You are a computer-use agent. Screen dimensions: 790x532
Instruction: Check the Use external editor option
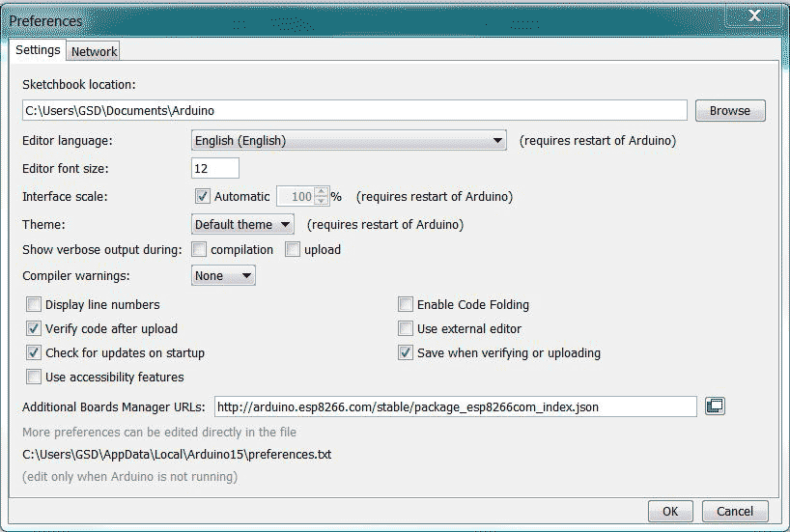(405, 328)
